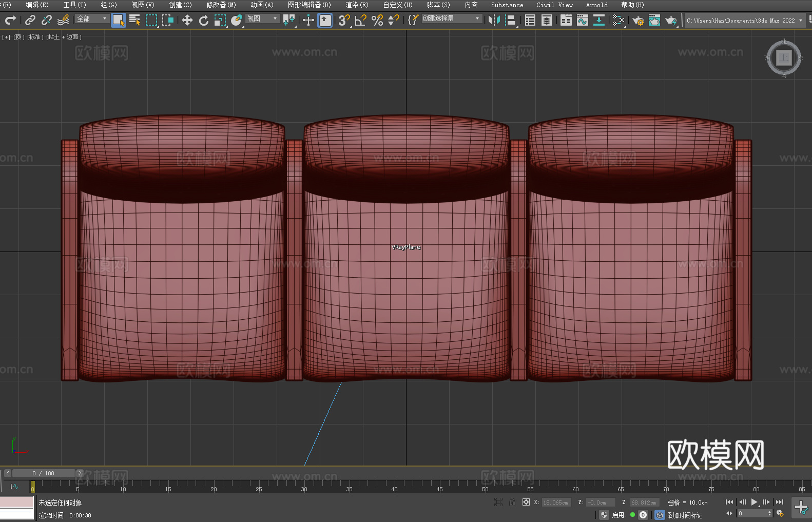The width and height of the screenshot is (812, 522).
Task: Expand the project path dropdown
Action: [801, 21]
